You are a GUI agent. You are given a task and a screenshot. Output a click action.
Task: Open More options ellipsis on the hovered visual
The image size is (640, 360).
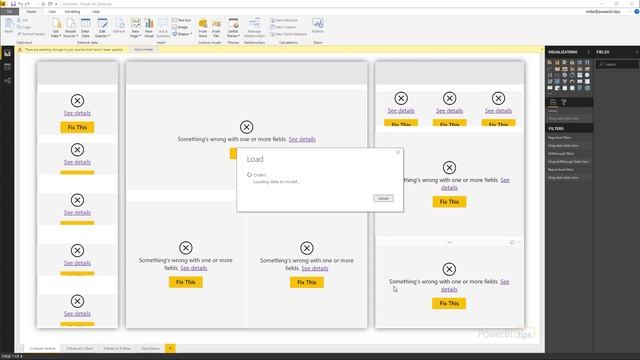click(x=519, y=242)
